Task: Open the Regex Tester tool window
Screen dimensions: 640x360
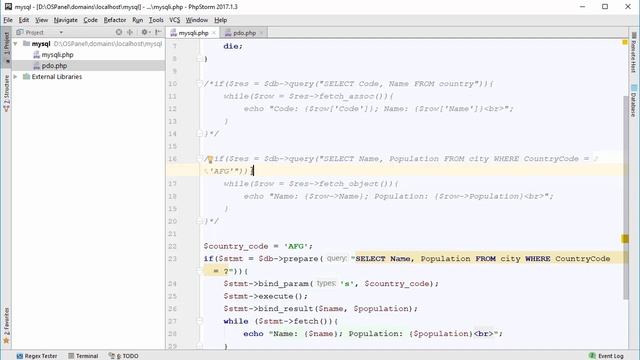Action: 37,356
